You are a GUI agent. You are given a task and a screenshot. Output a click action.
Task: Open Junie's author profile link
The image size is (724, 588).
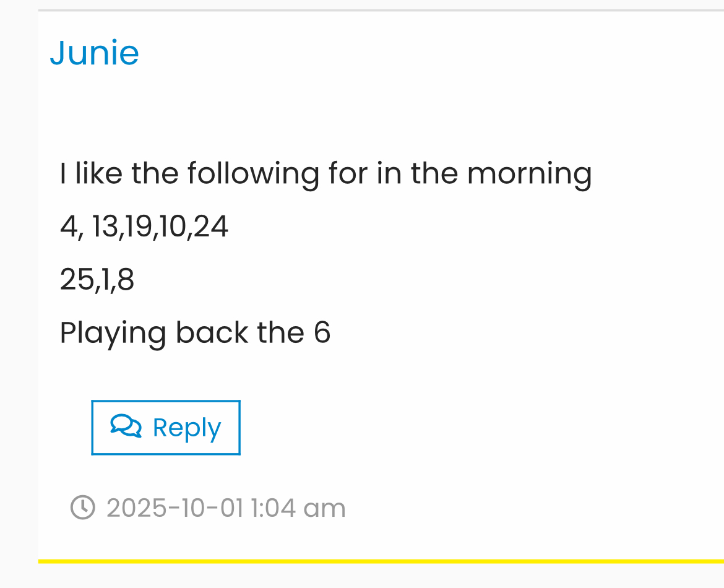click(x=95, y=53)
